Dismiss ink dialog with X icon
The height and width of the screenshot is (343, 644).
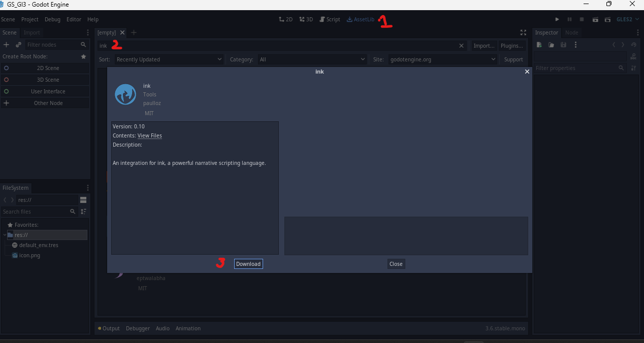click(527, 72)
